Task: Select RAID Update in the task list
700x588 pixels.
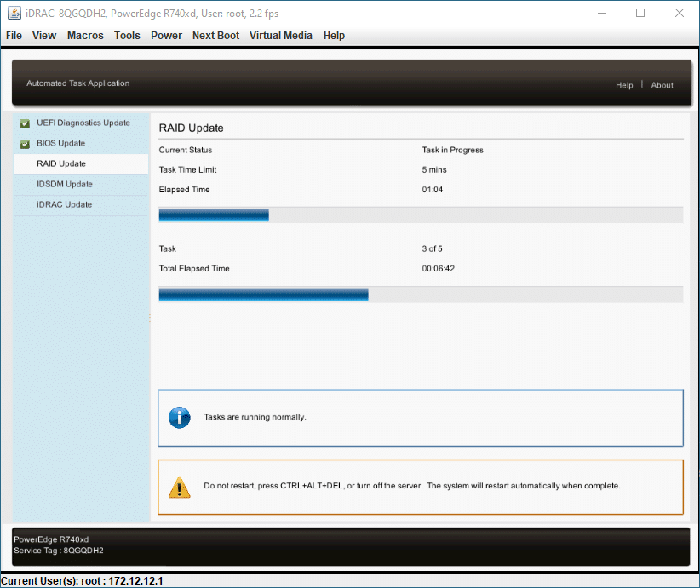Action: [81, 163]
